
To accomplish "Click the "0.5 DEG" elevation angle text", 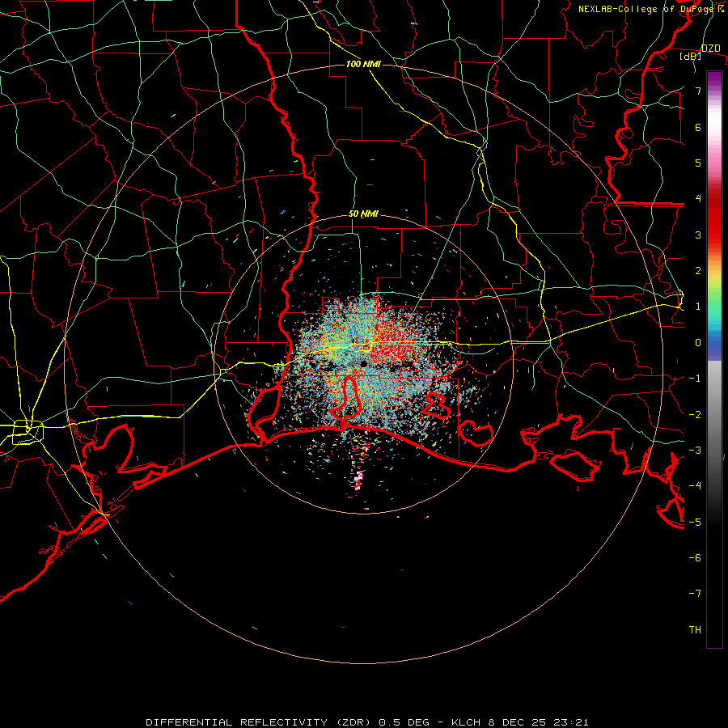I will tap(404, 722).
